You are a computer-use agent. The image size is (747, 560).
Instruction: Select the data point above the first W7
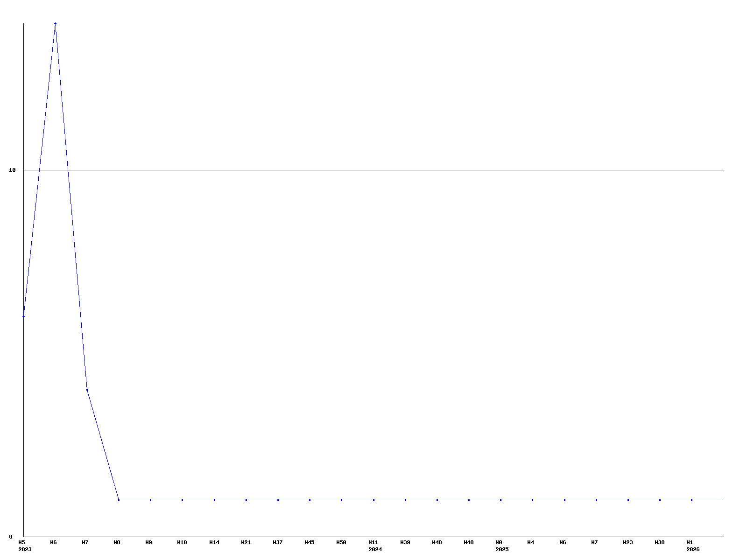(x=87, y=390)
